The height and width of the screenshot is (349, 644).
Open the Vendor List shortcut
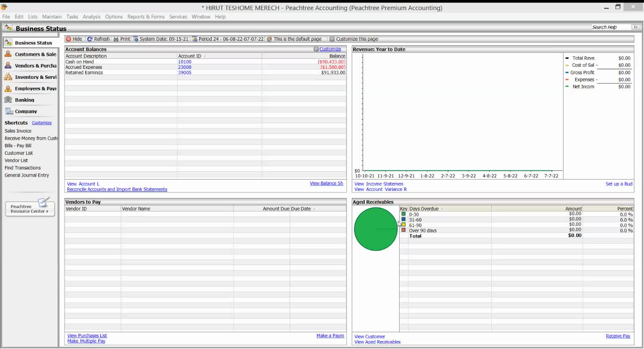coord(16,161)
